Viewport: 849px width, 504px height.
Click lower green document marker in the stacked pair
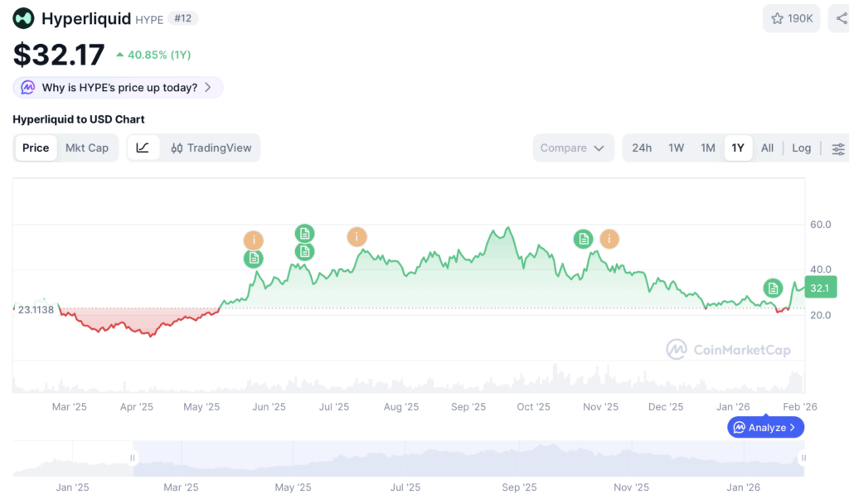[305, 252]
